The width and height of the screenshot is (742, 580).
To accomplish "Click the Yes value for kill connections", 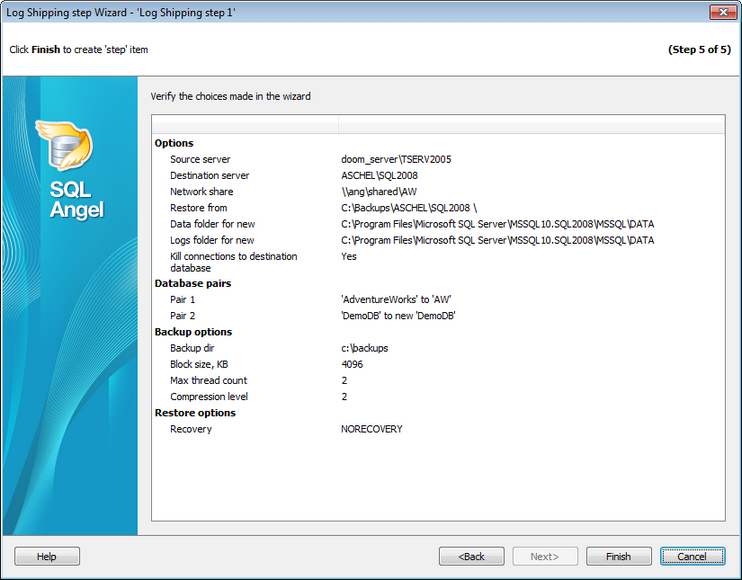I will (x=349, y=256).
